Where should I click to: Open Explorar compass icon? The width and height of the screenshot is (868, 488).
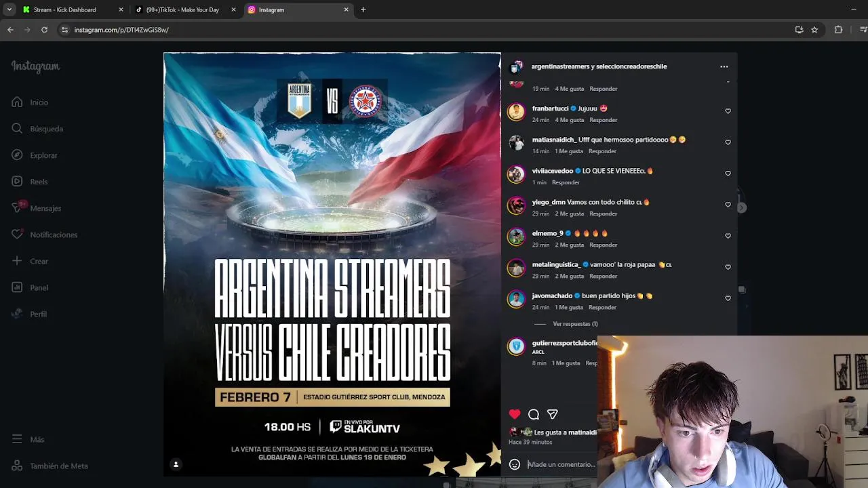tap(17, 155)
